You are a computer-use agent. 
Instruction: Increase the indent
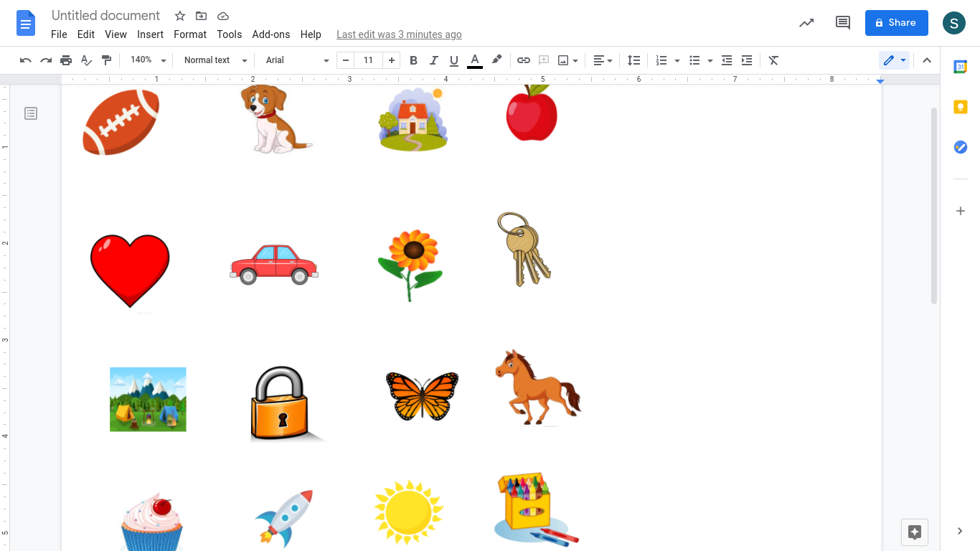point(747,60)
